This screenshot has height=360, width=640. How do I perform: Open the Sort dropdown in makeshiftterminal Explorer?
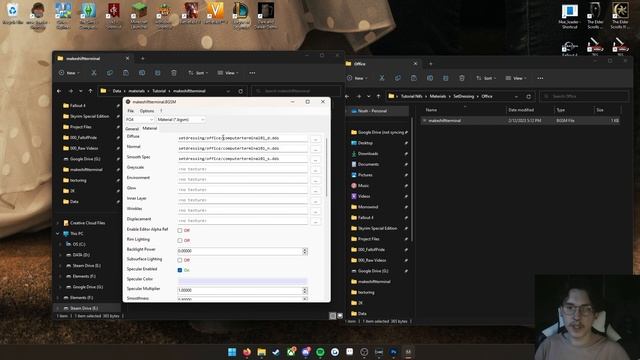[x=198, y=73]
